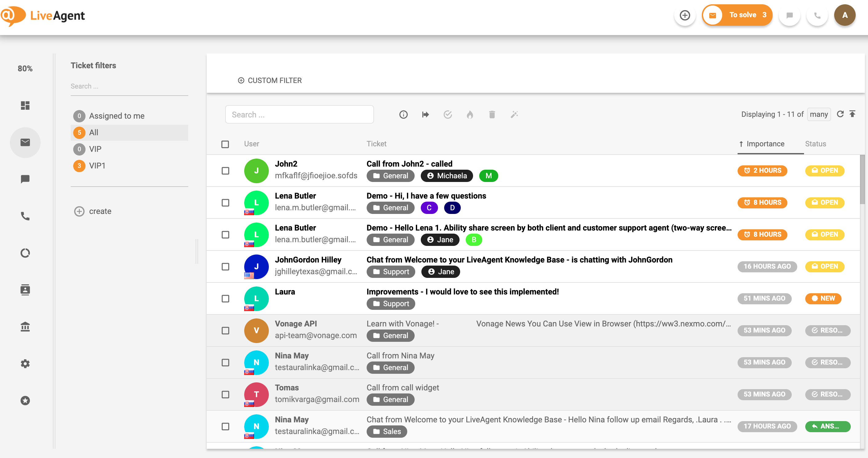Screen dimensions: 868x458
Task: Select the VIP1 ticket filter
Action: click(x=97, y=166)
